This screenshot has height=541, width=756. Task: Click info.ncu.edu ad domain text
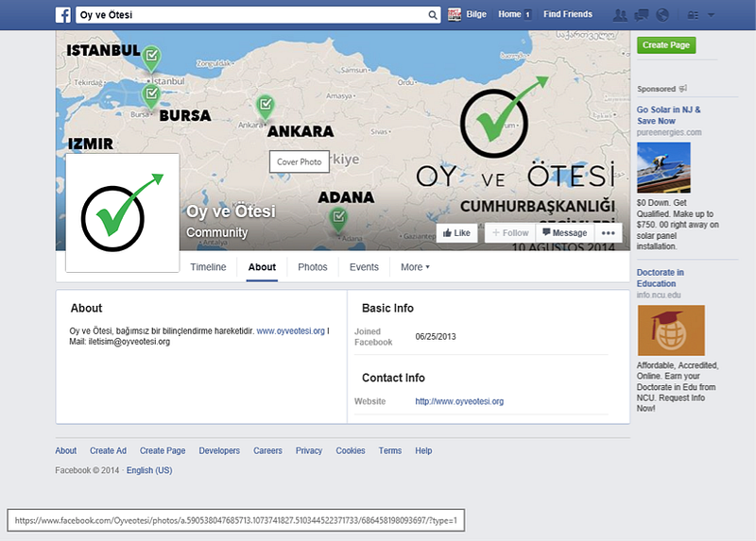point(659,295)
